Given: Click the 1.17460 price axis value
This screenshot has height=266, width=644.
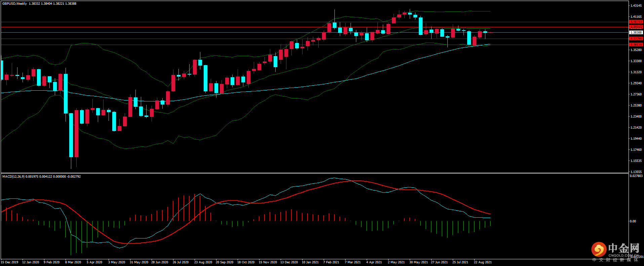Looking at the screenshot, I should click(636, 150).
